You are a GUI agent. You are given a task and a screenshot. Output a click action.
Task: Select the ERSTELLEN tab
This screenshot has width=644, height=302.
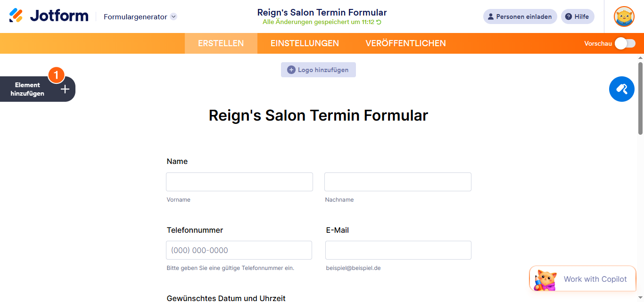click(221, 43)
